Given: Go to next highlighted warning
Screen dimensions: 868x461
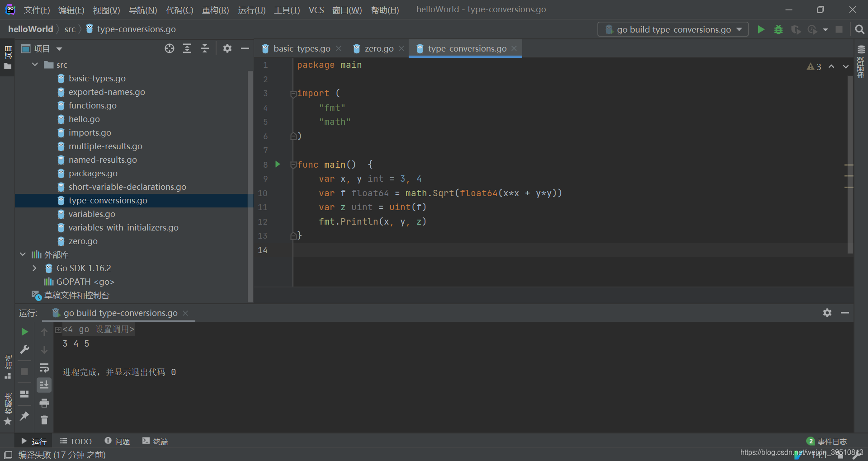Looking at the screenshot, I should (846, 66).
